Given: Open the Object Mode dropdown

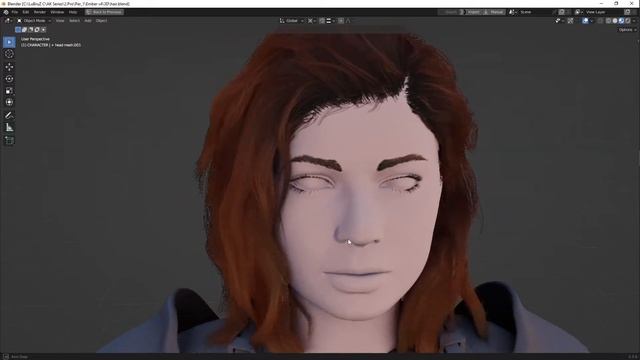Looking at the screenshot, I should 34,20.
